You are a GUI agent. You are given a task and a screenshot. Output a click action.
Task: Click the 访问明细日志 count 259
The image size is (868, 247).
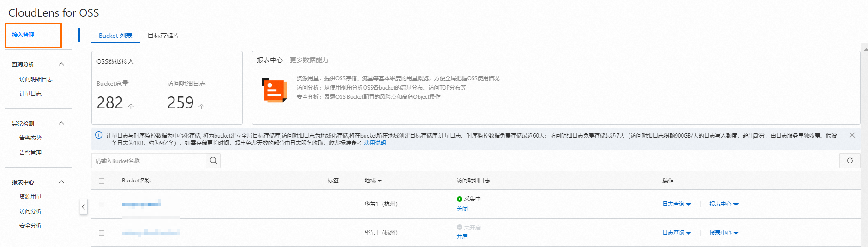click(x=180, y=102)
